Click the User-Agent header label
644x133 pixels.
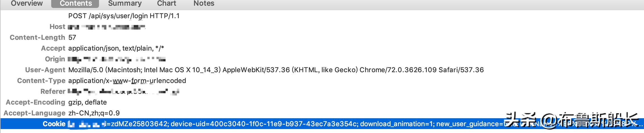[45, 70]
